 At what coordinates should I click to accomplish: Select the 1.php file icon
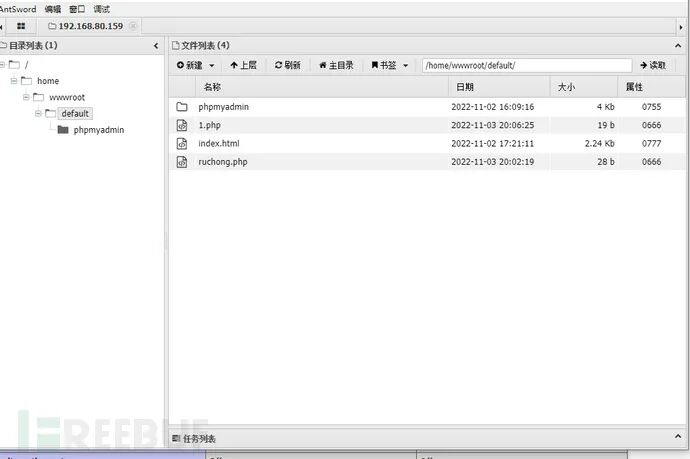coord(182,125)
